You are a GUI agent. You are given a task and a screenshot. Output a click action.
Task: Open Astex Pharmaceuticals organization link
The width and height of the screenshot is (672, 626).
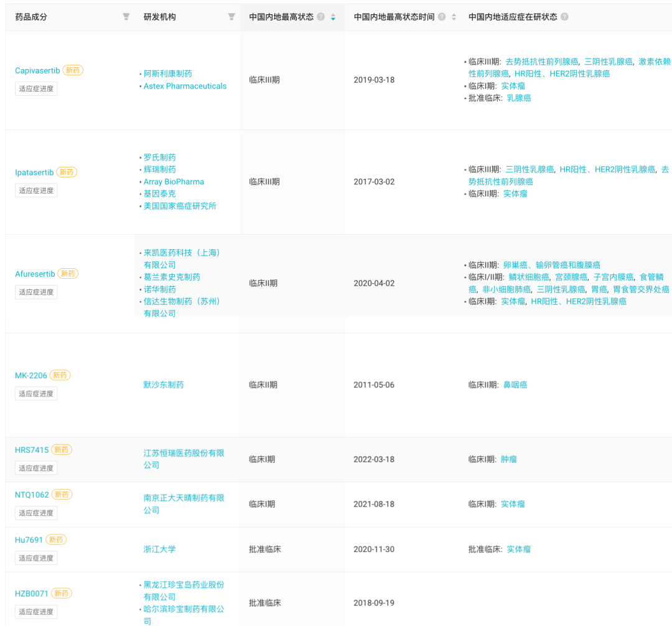coord(185,86)
